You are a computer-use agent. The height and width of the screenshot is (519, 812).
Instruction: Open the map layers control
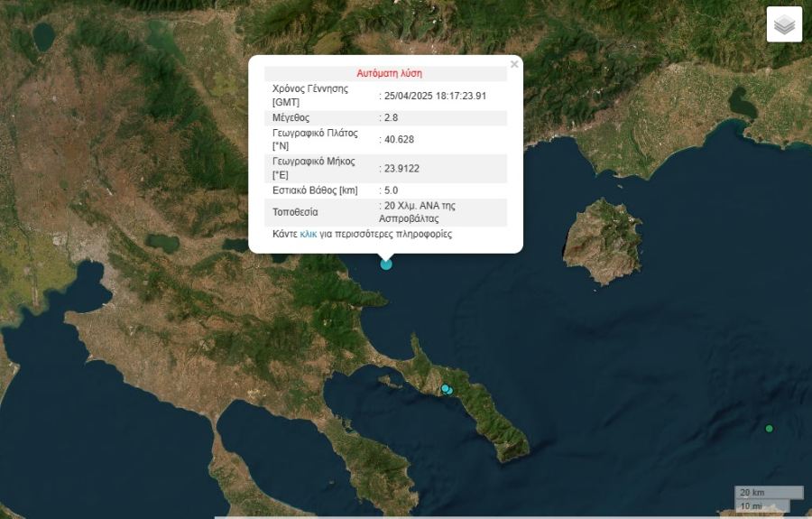point(784,24)
